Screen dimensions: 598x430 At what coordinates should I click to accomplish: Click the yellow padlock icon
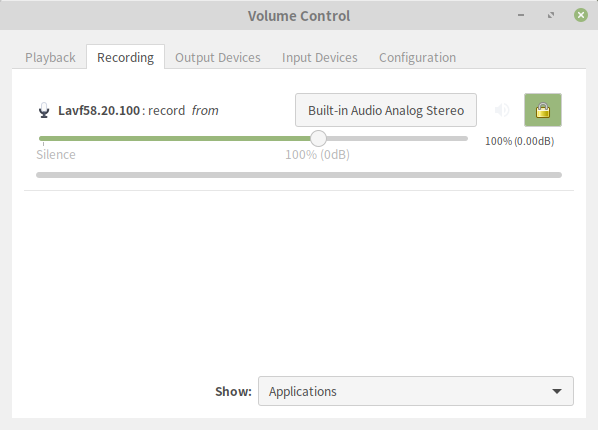(x=543, y=110)
